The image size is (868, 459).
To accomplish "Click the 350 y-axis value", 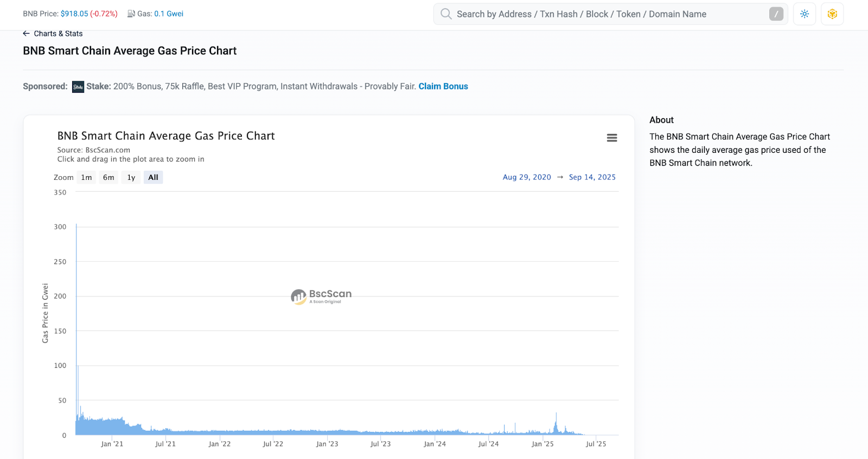I will tap(60, 192).
